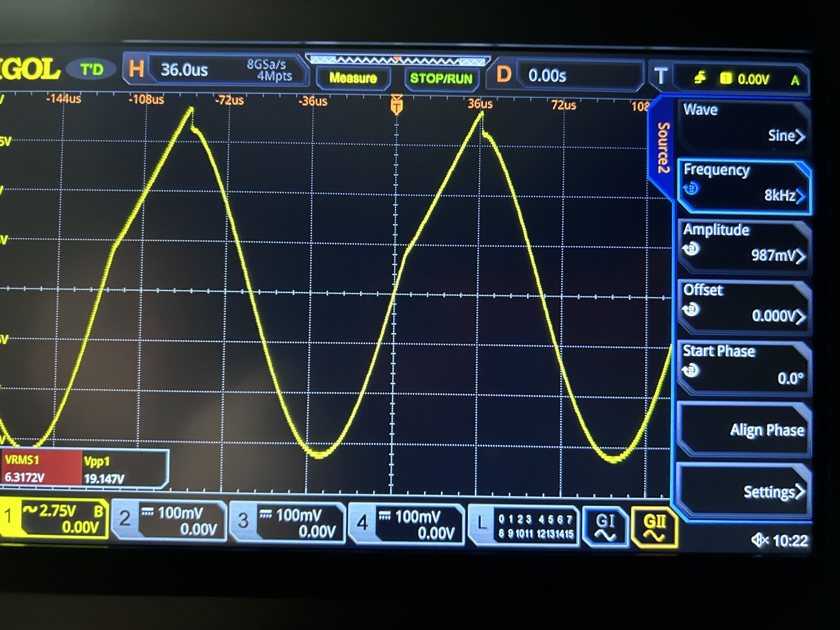840x630 pixels.
Task: Tap the GII generator 2 icon
Action: pyautogui.click(x=654, y=528)
